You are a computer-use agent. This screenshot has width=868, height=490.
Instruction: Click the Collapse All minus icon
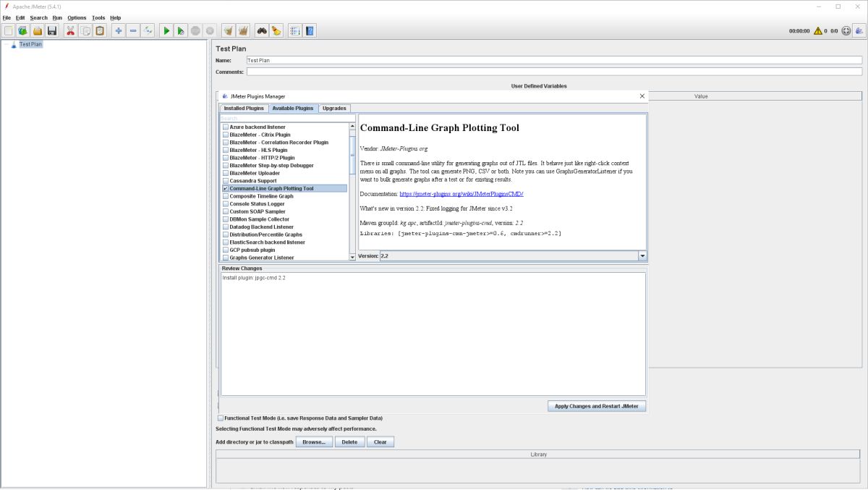point(133,30)
